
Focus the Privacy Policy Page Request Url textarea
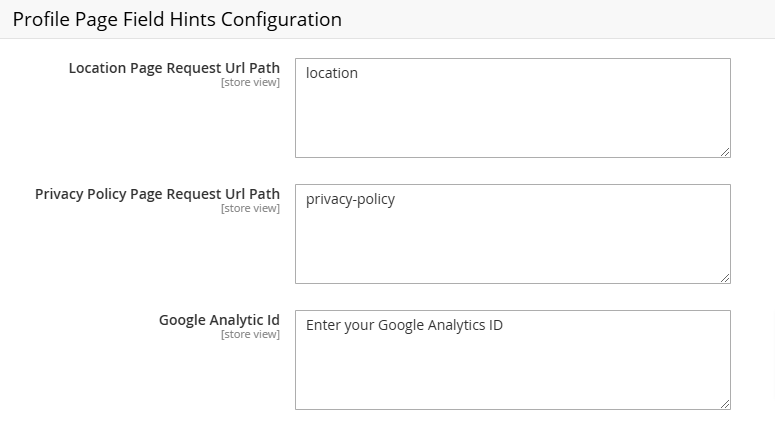tap(513, 234)
